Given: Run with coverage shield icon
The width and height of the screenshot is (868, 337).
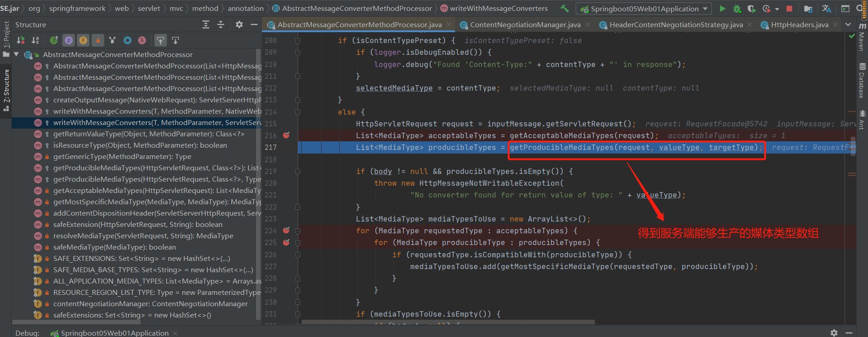Looking at the screenshot, I should point(751,9).
